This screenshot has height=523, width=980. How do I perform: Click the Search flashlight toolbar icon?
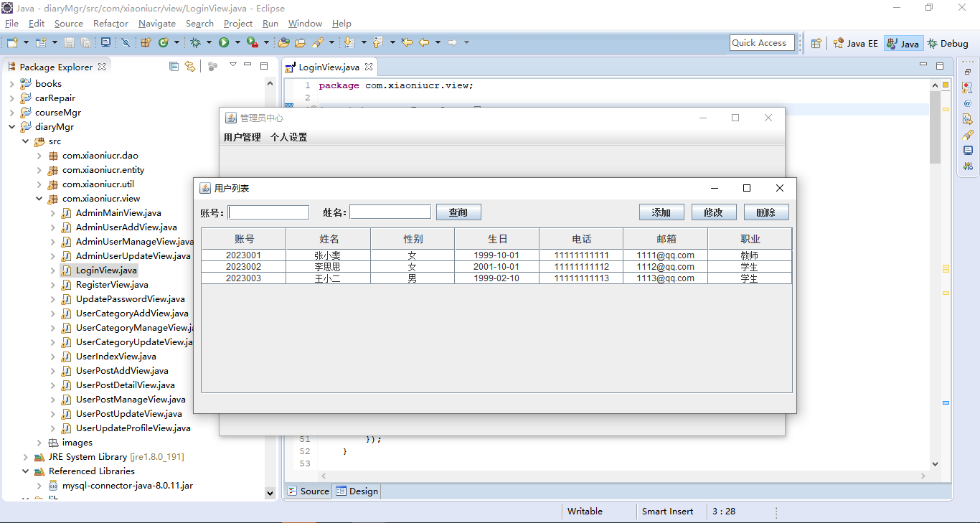pos(318,43)
